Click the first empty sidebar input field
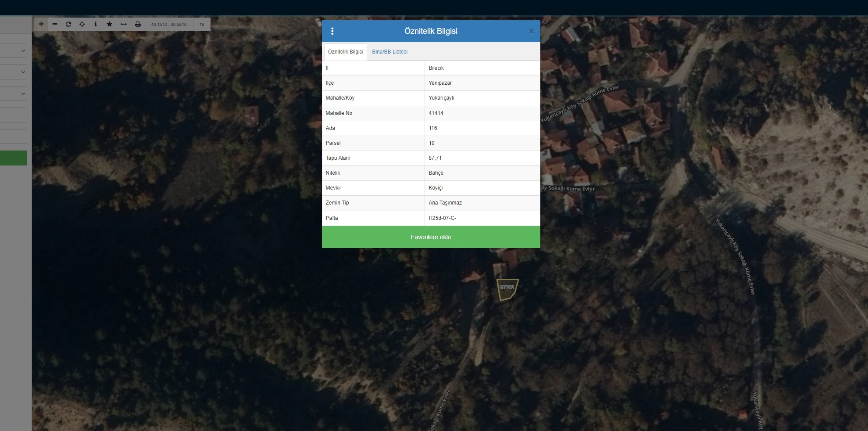 pos(14,115)
